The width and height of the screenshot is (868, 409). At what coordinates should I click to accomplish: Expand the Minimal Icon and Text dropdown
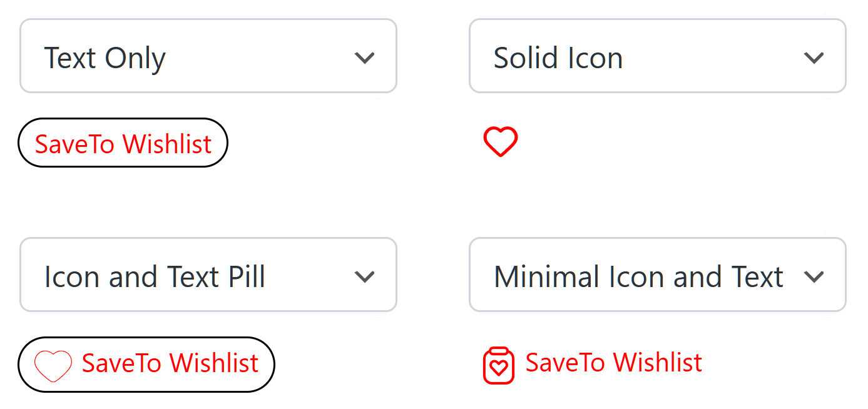[657, 275]
